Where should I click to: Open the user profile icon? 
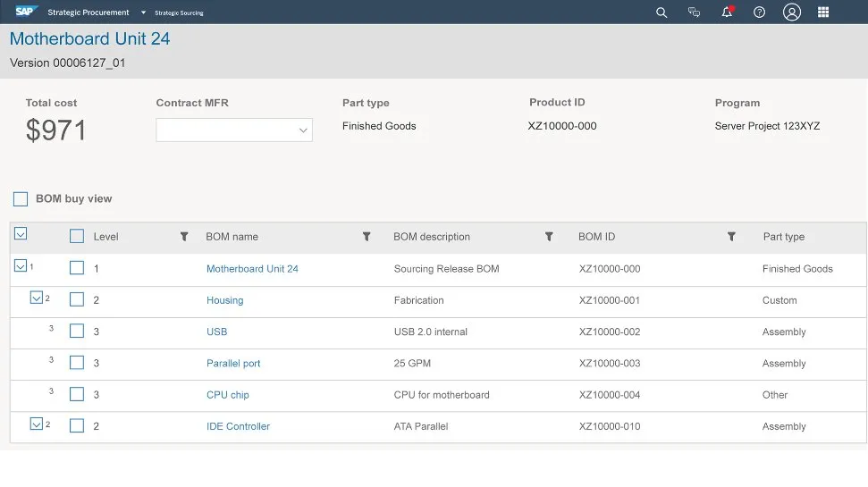pos(791,13)
